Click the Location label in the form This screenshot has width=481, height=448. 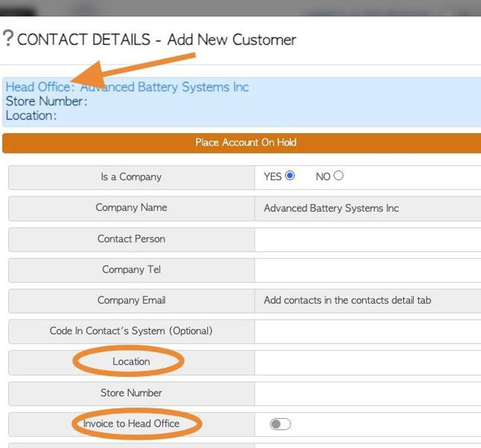pyautogui.click(x=131, y=362)
